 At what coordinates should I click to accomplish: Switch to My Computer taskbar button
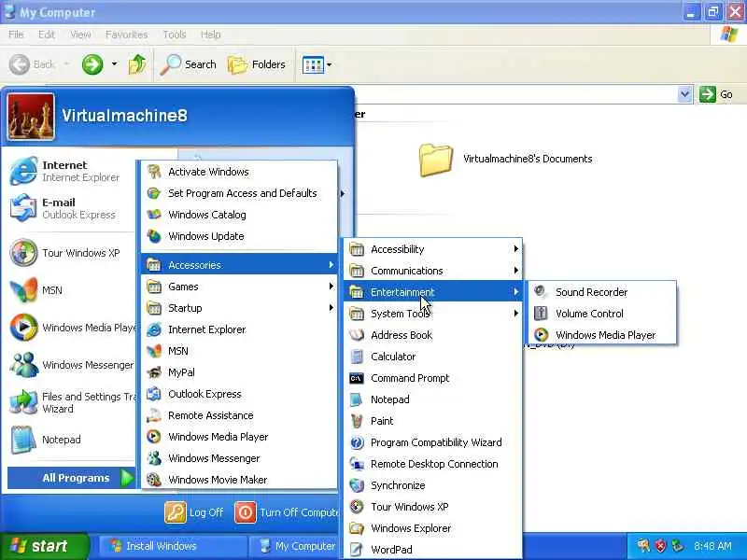(295, 546)
